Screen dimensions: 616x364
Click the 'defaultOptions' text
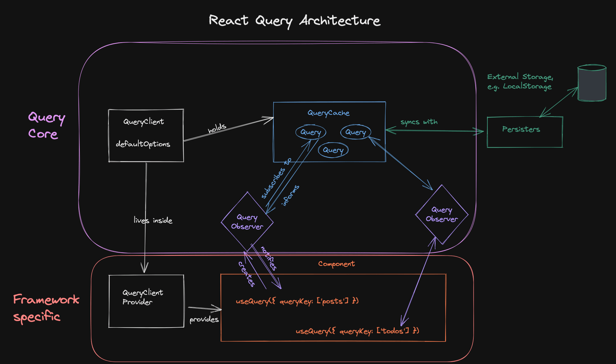pos(143,144)
